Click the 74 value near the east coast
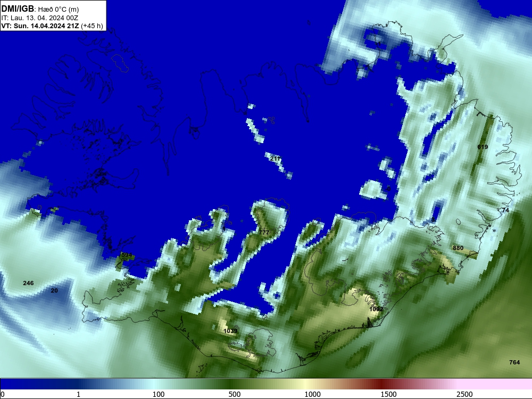This screenshot has width=532, height=399. click(505, 210)
